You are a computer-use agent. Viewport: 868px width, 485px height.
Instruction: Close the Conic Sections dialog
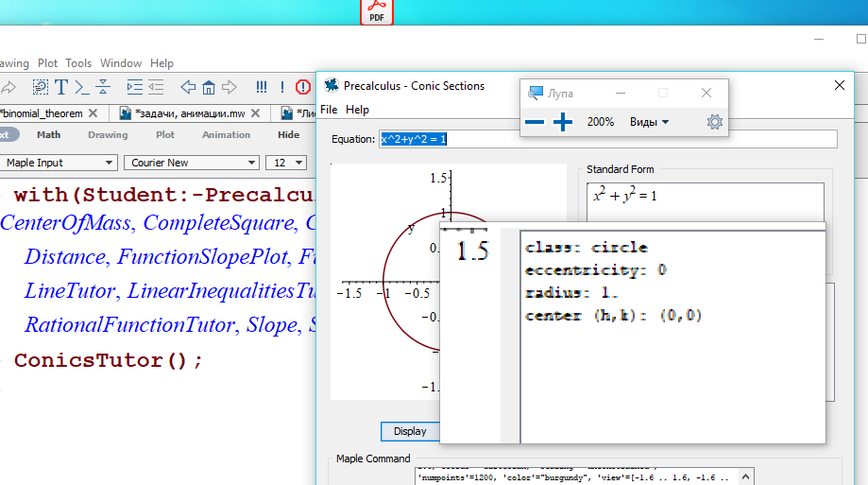pos(840,85)
